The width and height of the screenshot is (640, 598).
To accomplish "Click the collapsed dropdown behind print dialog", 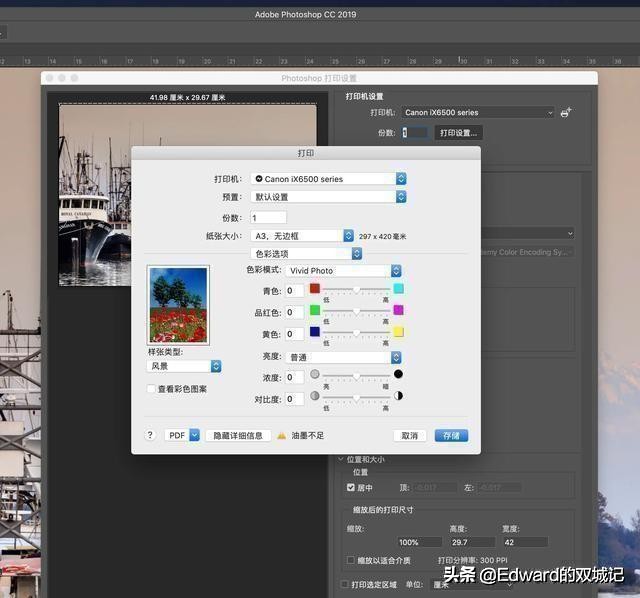I will tap(527, 233).
